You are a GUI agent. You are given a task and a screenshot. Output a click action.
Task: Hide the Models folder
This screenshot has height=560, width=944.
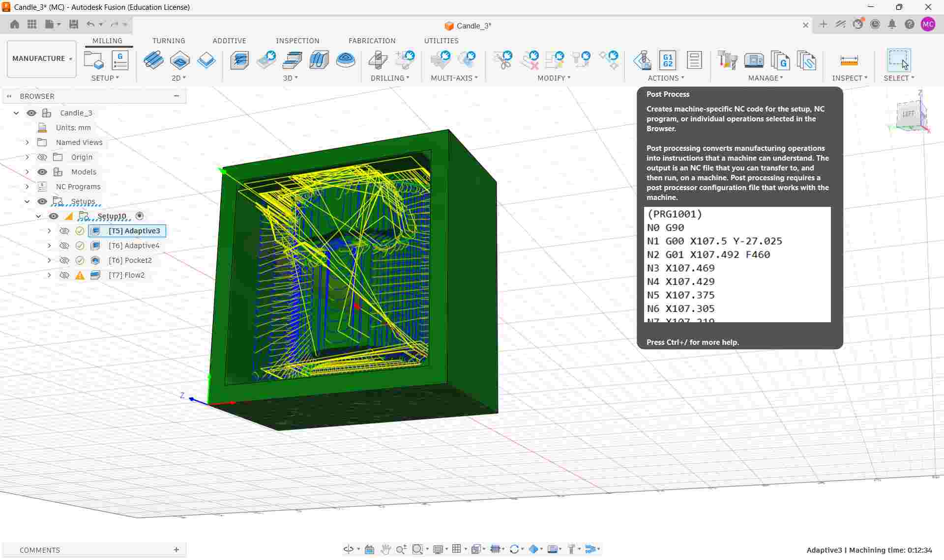click(x=42, y=172)
